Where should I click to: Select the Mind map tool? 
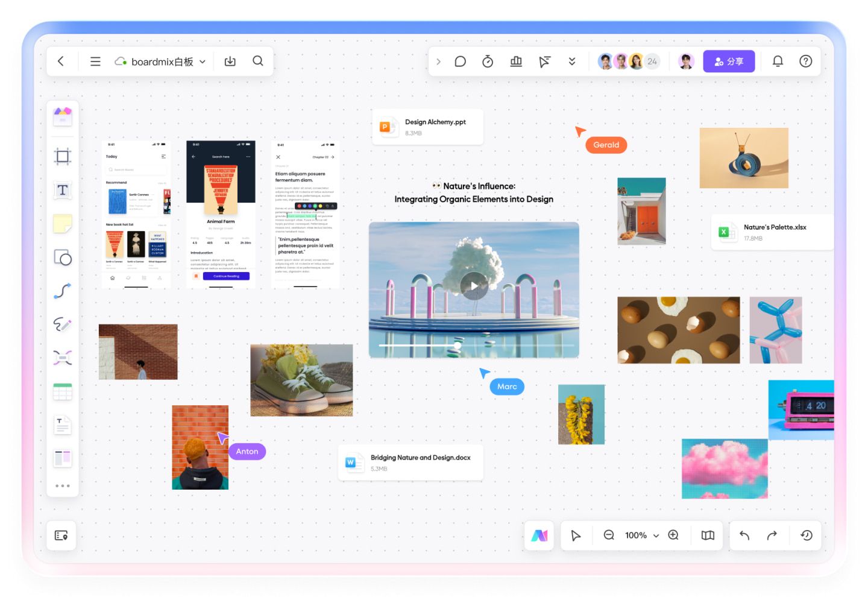tap(63, 358)
